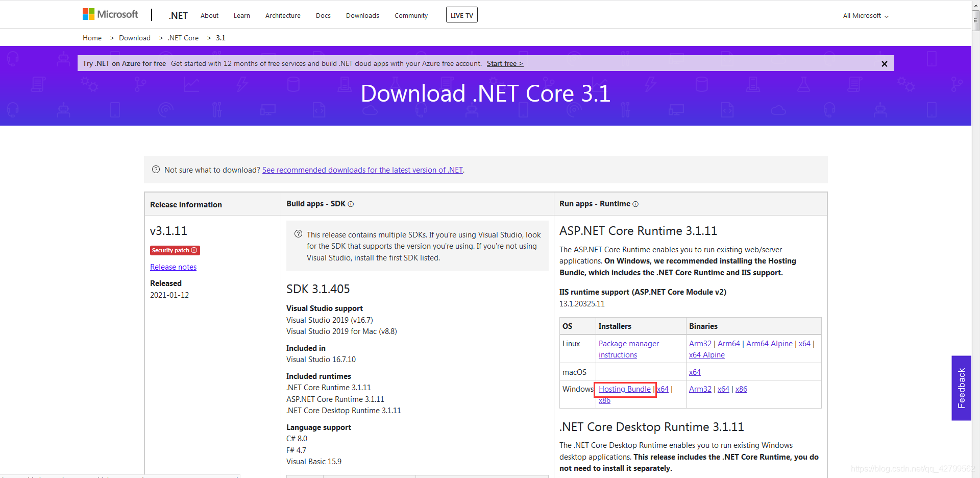Viewport: 980px width, 478px height.
Task: Download Windows x86 binary
Action: pyautogui.click(x=741, y=389)
